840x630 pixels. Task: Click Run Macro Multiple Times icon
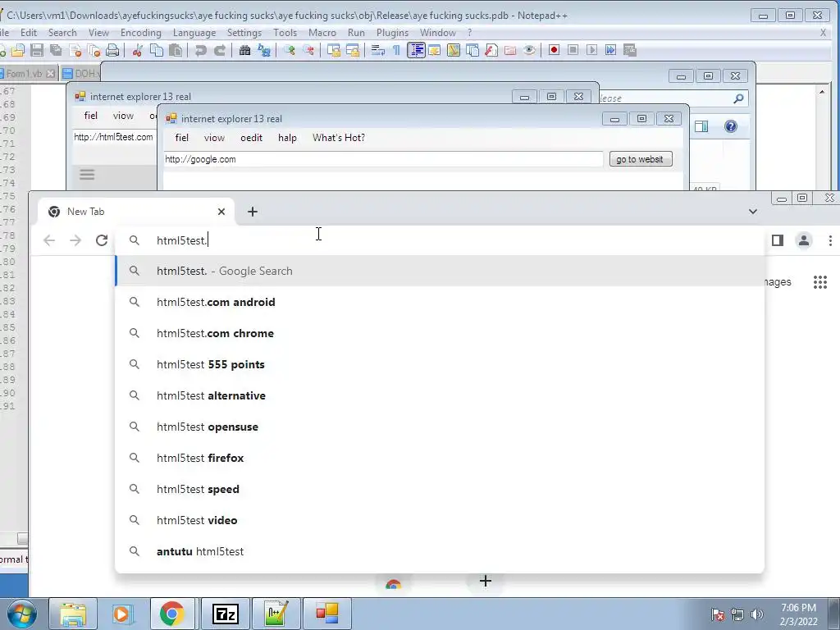610,50
